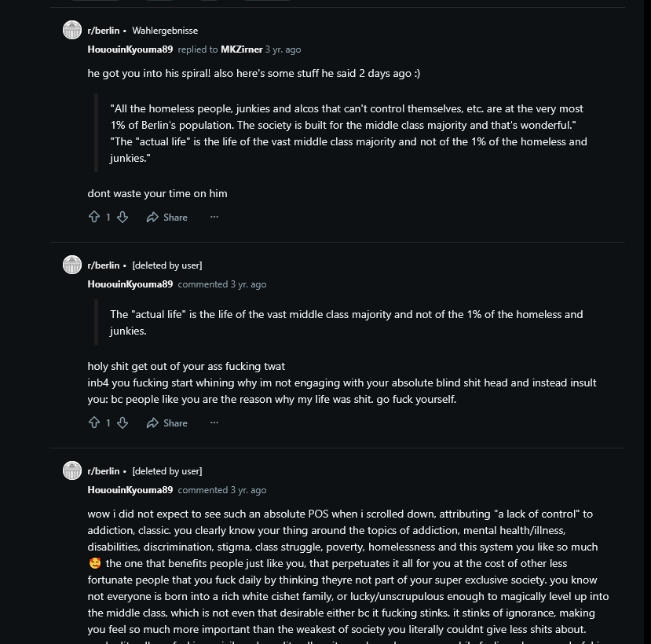Viewport: 651px width, 644px height.
Task: Share the comment ending 'dont waste your time on him'
Action: [x=166, y=217]
